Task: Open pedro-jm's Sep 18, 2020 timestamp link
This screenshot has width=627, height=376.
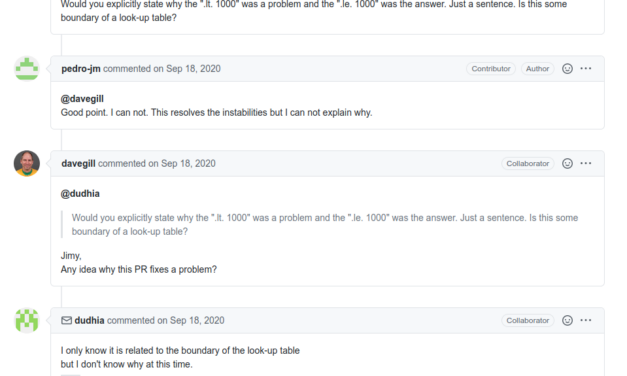Action: click(x=193, y=69)
